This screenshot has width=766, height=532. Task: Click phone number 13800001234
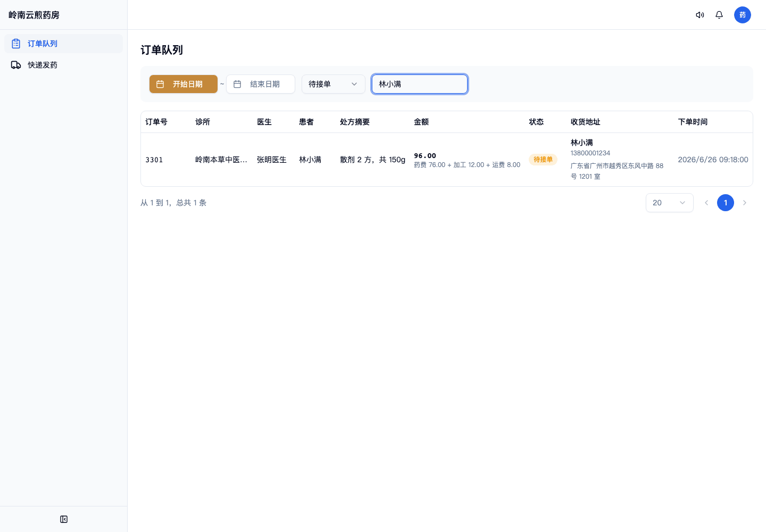coord(590,153)
